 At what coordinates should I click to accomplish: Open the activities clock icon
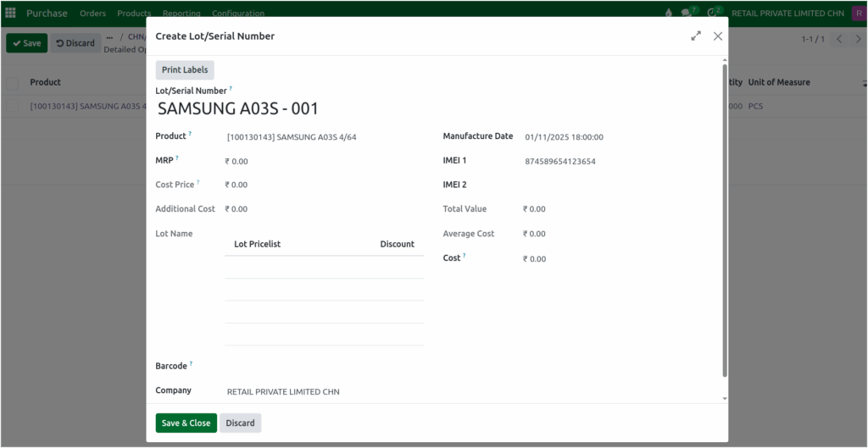pyautogui.click(x=711, y=14)
